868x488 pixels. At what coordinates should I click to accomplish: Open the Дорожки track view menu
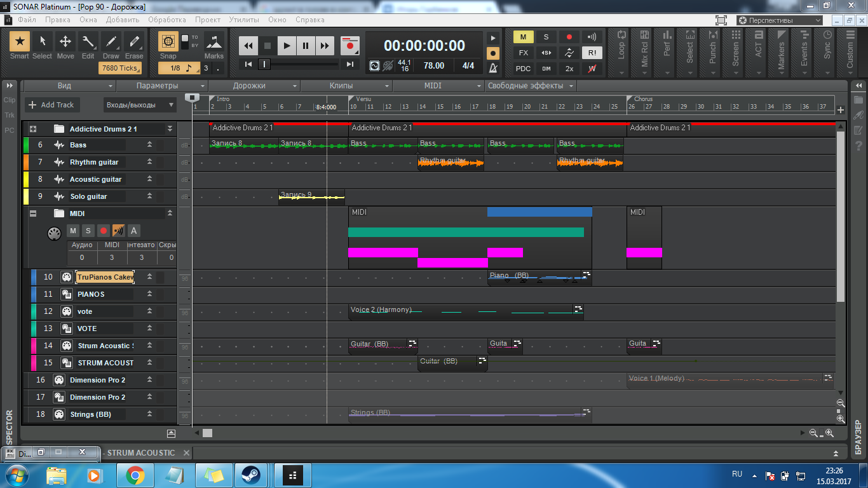point(254,86)
